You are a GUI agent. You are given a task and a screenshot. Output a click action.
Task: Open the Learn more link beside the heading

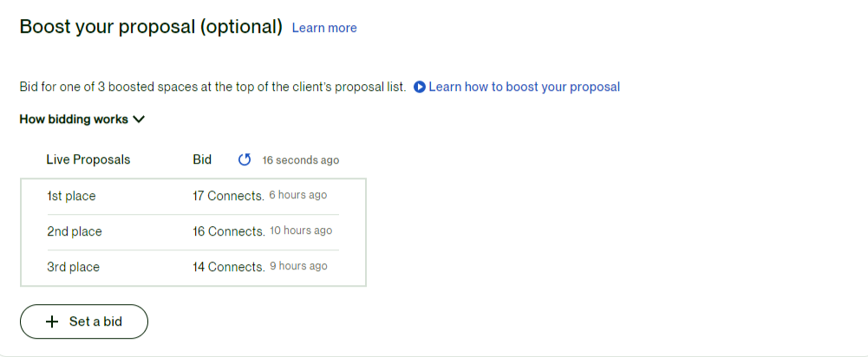coord(324,28)
